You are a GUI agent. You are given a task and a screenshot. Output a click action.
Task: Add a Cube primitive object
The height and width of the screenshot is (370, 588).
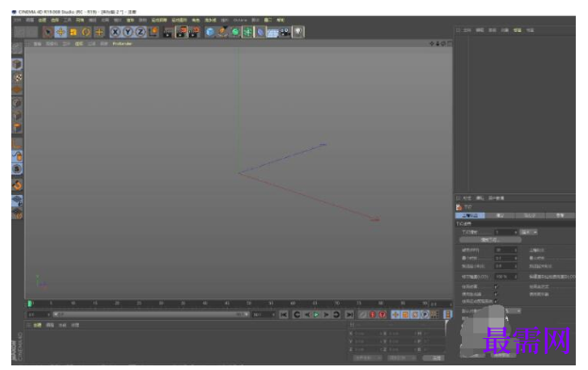tap(210, 32)
